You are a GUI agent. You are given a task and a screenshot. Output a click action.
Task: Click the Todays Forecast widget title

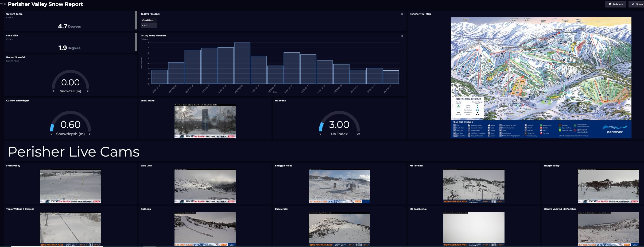(150, 14)
